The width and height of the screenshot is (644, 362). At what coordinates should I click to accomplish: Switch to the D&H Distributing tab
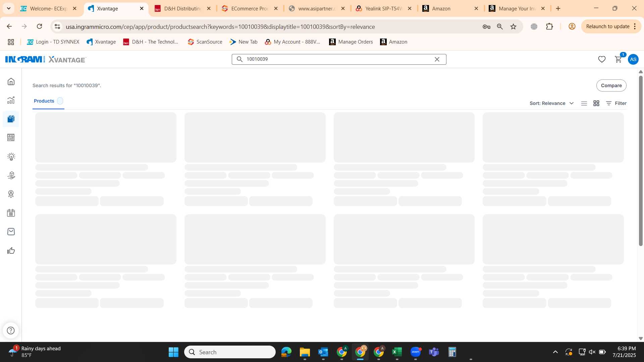[182, 8]
